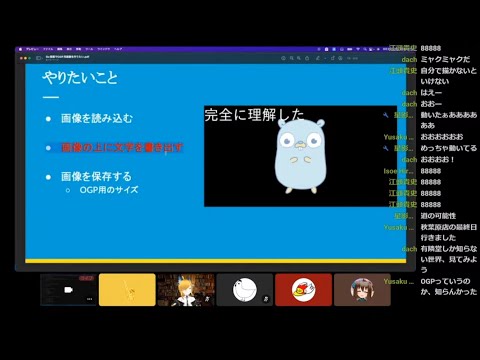Show the markup toolbar icon
480x360 pixels.
point(340,58)
